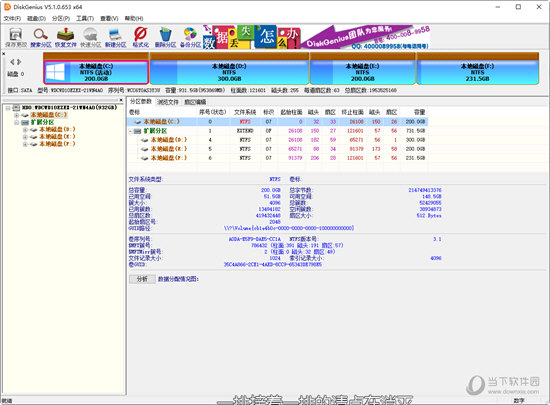The width and height of the screenshot is (550, 405).
Task: Close the left tree panel with its X
Action: tap(121, 100)
